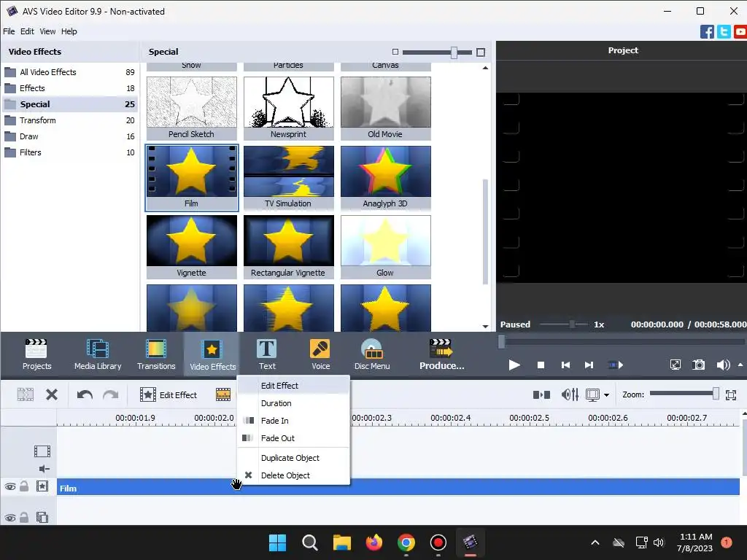The image size is (747, 560).
Task: Select the Video Effects button
Action: point(212,354)
